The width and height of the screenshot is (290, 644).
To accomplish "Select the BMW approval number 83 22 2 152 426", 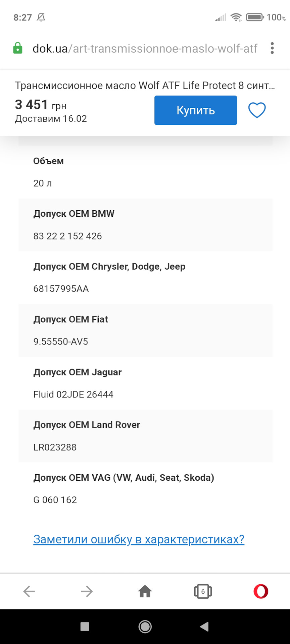I will pyautogui.click(x=67, y=236).
